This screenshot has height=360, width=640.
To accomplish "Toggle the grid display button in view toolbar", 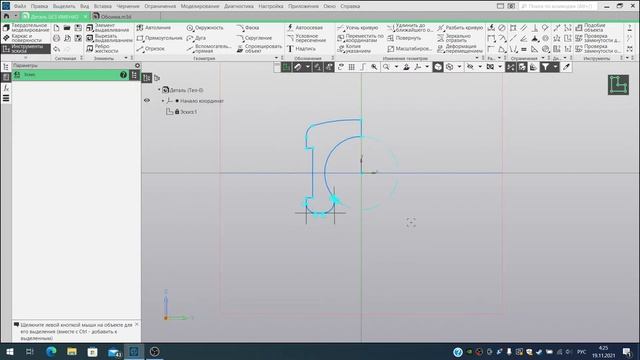I will point(351,67).
